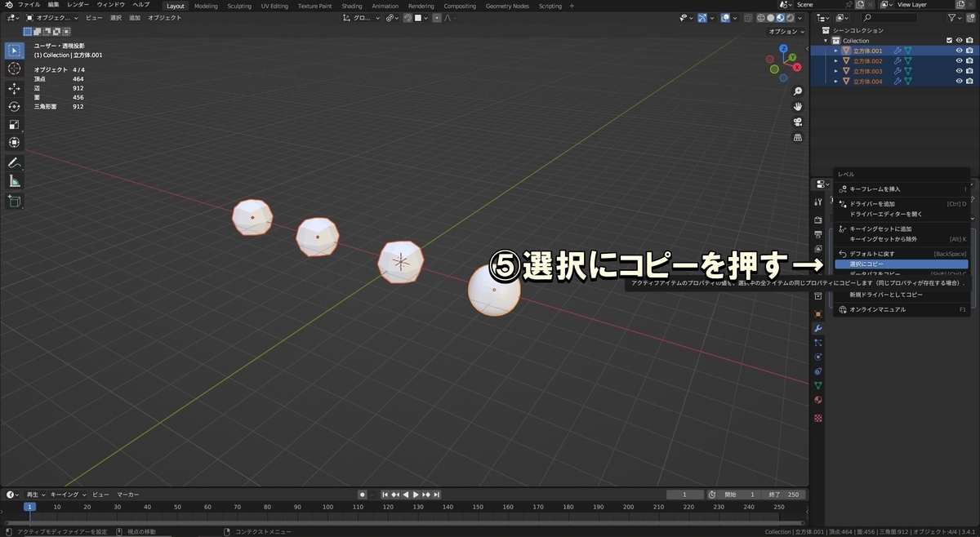The image size is (980, 537).
Task: Open the Physics properties tab
Action: click(817, 357)
